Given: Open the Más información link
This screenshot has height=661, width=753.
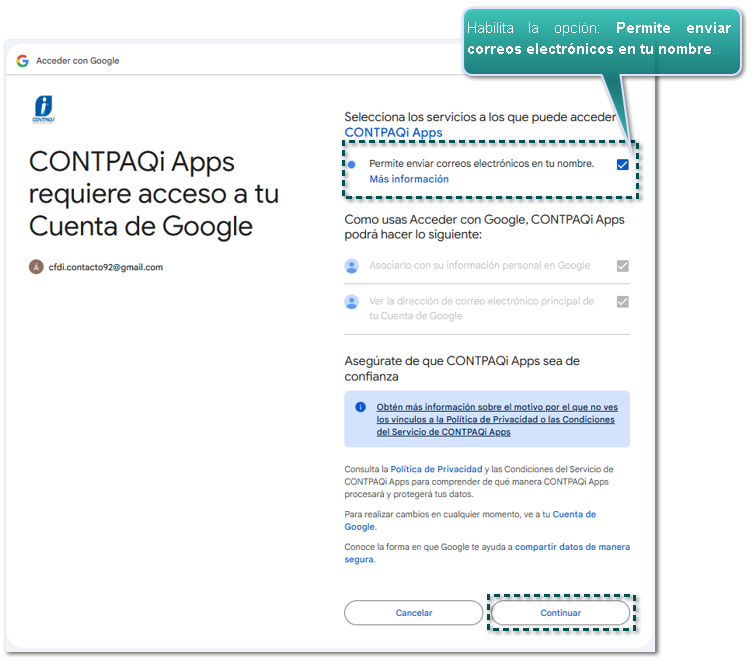Looking at the screenshot, I should [408, 179].
